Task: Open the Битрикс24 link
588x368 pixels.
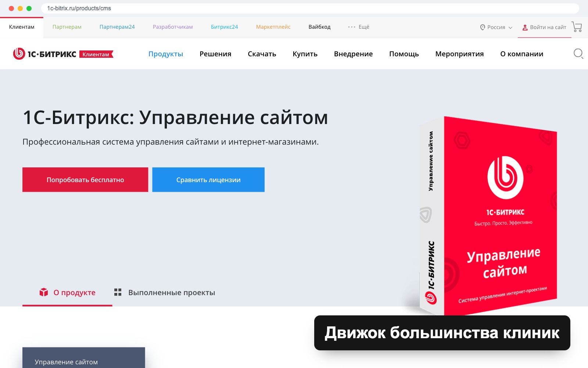Action: [x=224, y=27]
